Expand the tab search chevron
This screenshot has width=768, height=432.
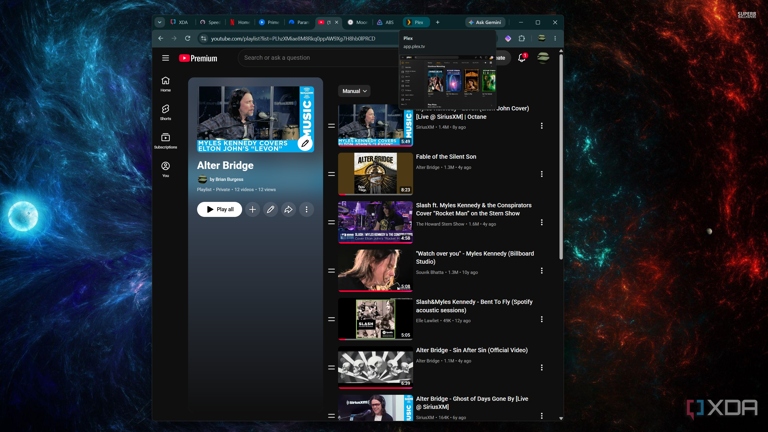[160, 22]
